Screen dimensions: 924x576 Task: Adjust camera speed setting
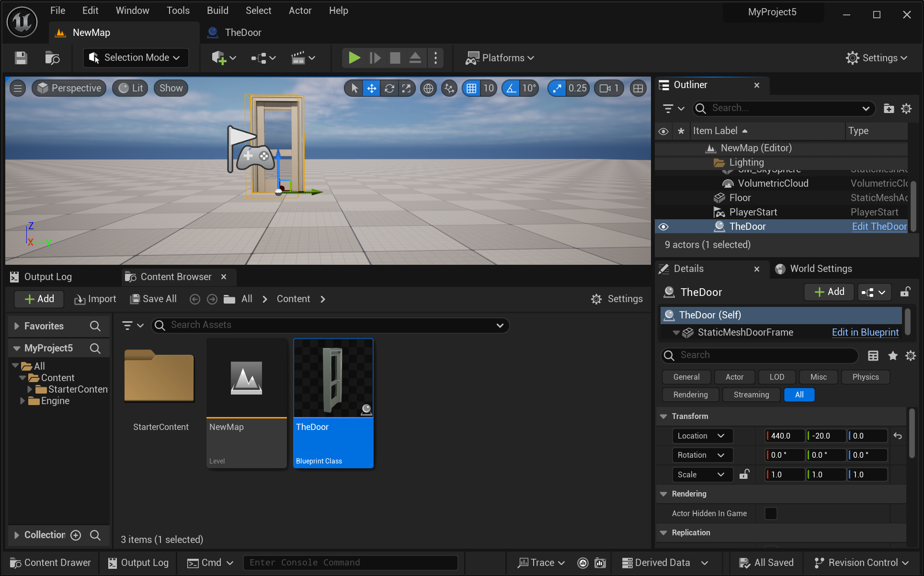pyautogui.click(x=609, y=88)
